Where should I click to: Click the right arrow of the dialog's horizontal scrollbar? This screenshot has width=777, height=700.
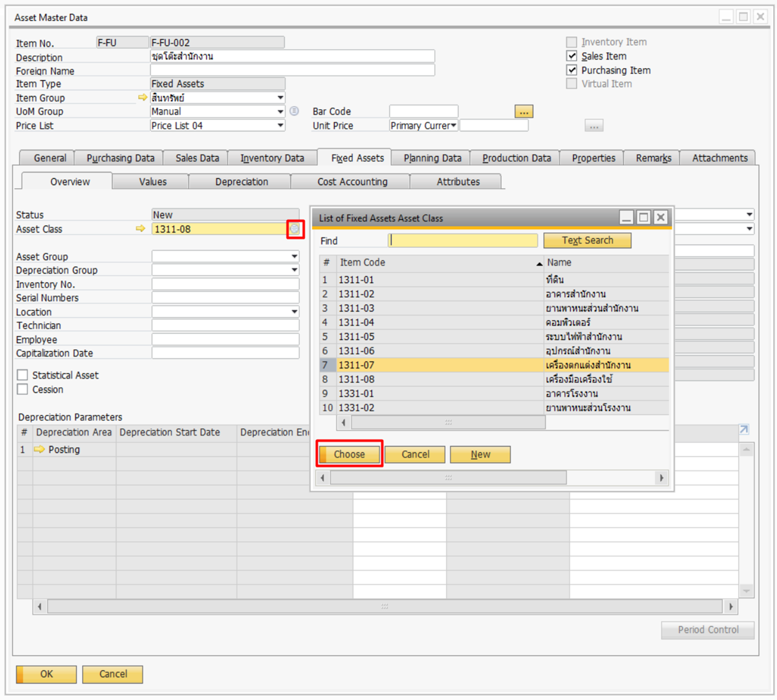(x=661, y=478)
